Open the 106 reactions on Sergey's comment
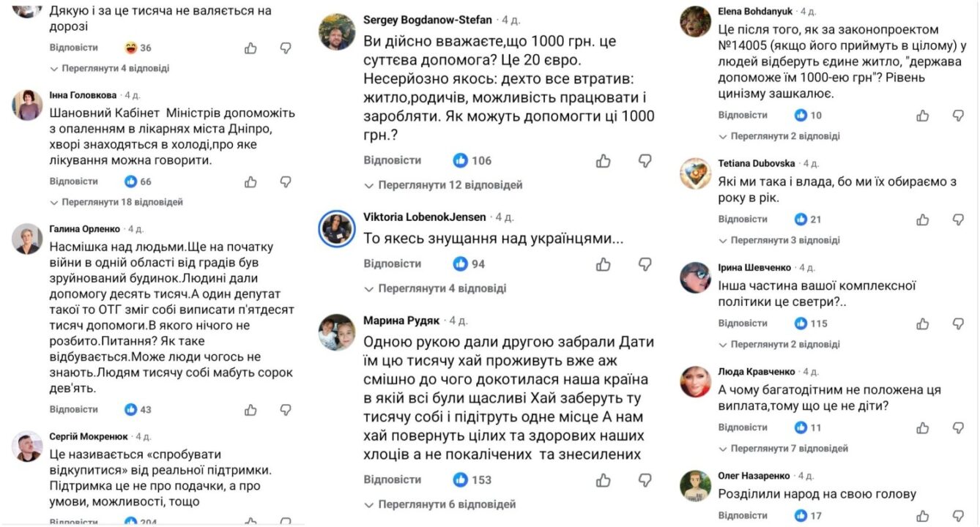The width and height of the screenshot is (980, 527). coord(472,160)
